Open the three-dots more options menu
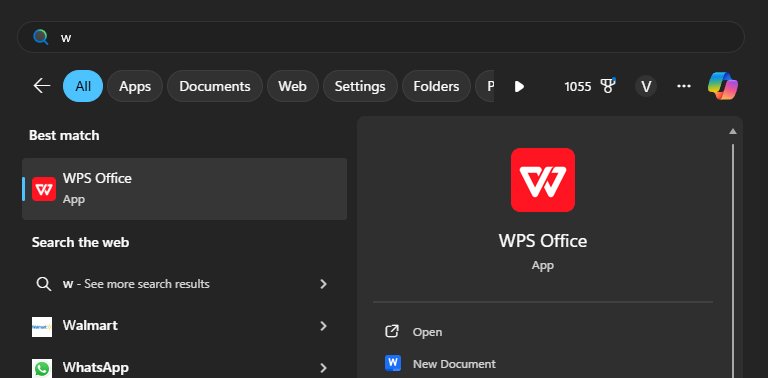The image size is (768, 378). 684,86
